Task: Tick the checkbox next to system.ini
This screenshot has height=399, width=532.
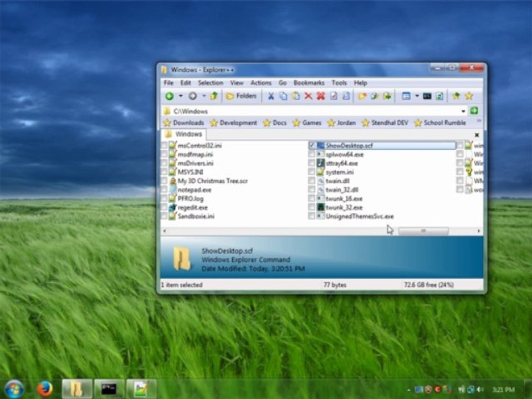Action: point(312,172)
